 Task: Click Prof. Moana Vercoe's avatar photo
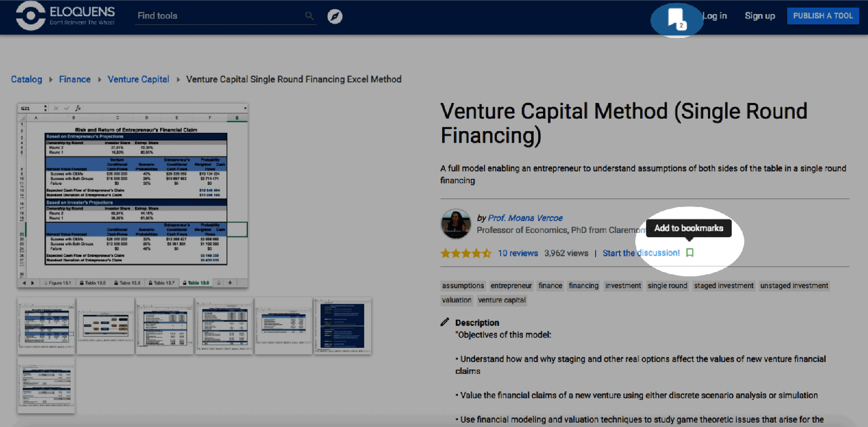click(x=456, y=224)
